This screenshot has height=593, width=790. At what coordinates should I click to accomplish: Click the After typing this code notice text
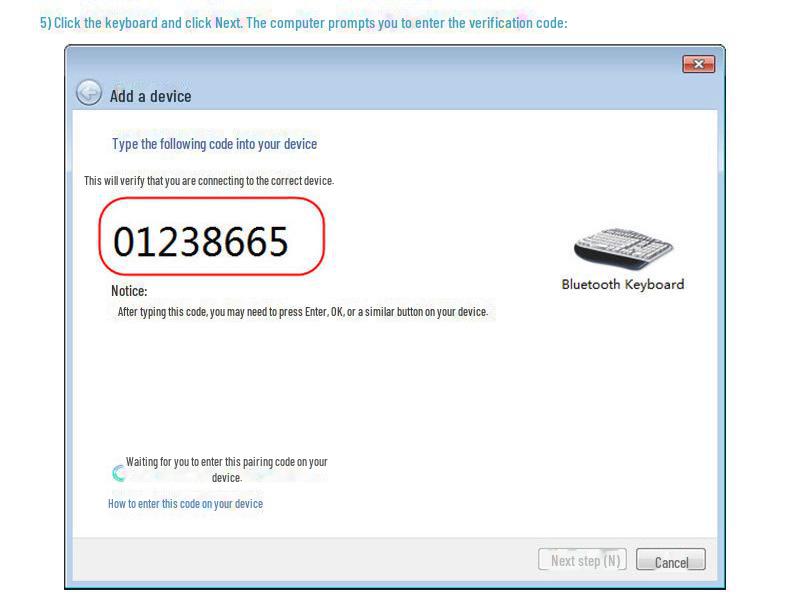303,312
